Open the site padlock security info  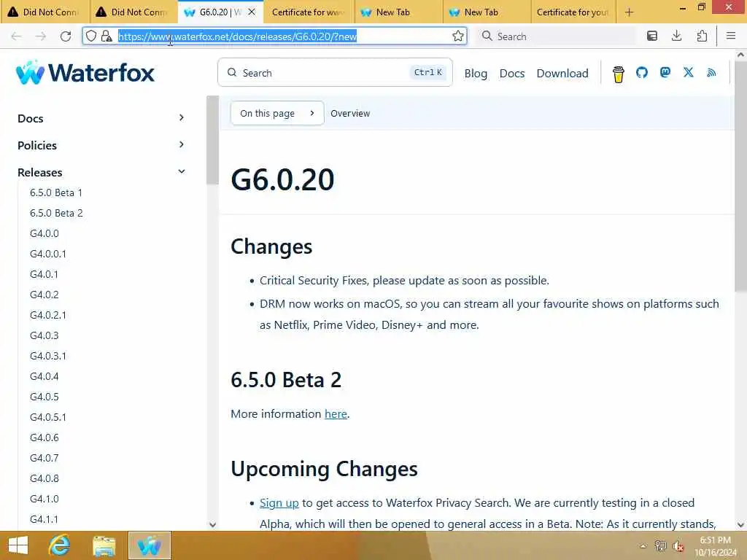pos(107,36)
